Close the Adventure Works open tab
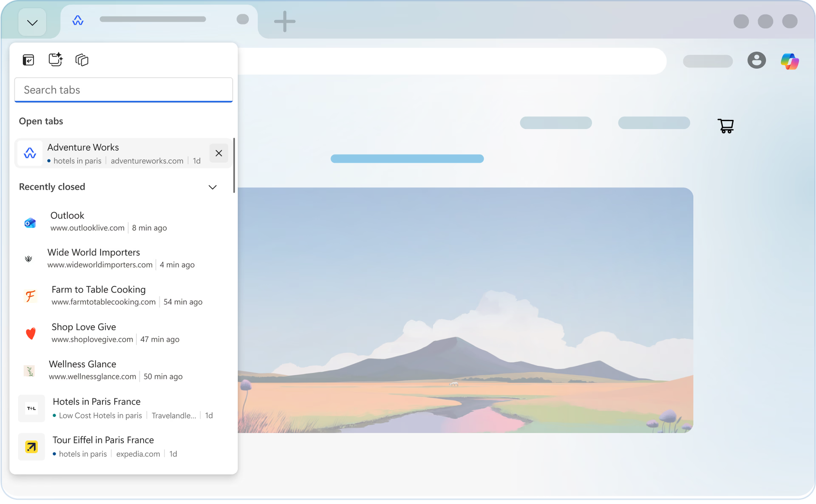816x504 pixels. (x=219, y=153)
